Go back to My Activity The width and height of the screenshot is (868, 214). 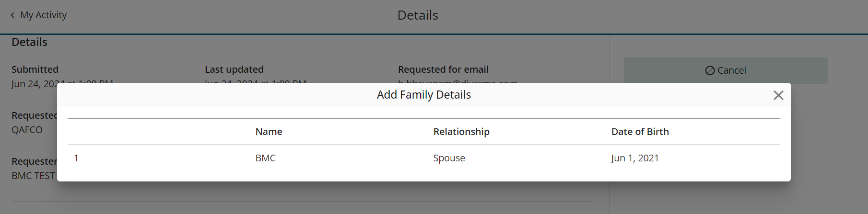43,15
